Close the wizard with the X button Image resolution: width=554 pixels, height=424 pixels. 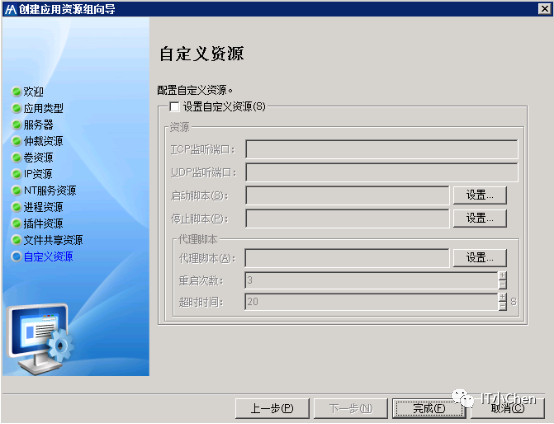(544, 9)
